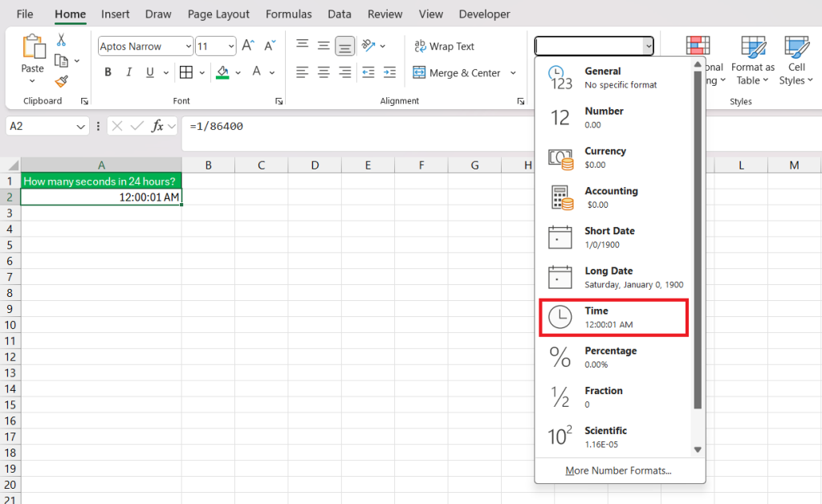The image size is (822, 504).
Task: Click the Format Painter brush icon
Action: pos(61,81)
